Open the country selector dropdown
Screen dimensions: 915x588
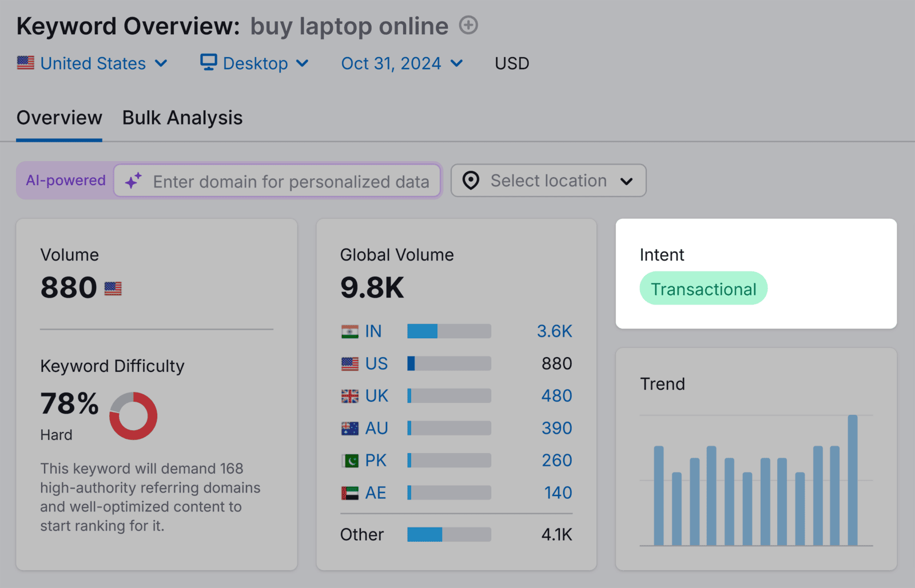(161, 63)
